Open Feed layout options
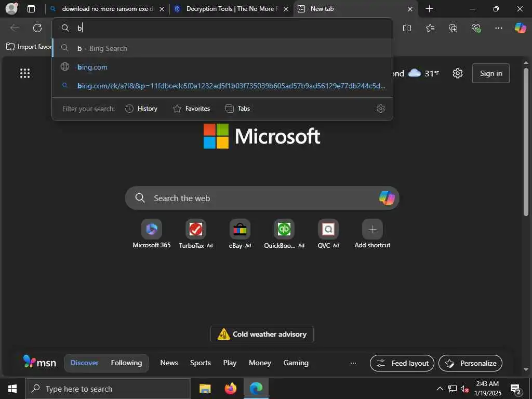Viewport: 532px width, 399px height. tap(402, 363)
